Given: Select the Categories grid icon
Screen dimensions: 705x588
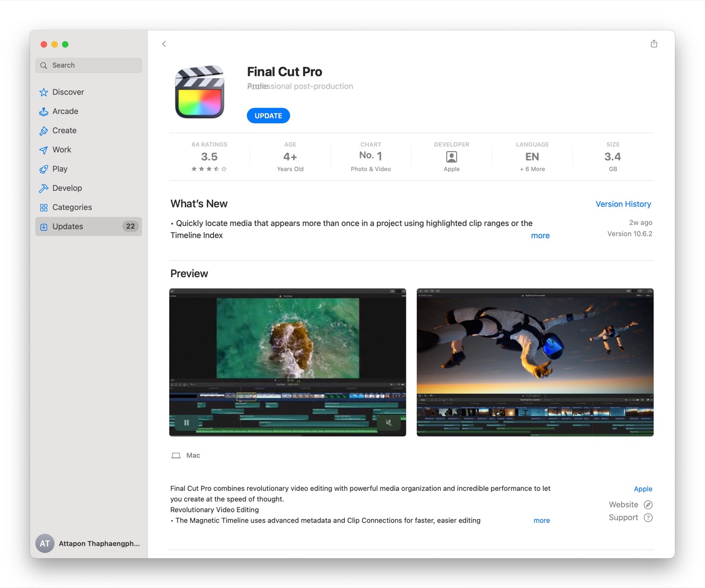Looking at the screenshot, I should point(44,207).
